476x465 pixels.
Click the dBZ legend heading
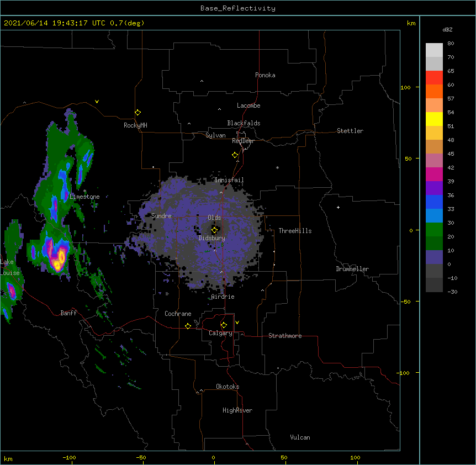447,30
